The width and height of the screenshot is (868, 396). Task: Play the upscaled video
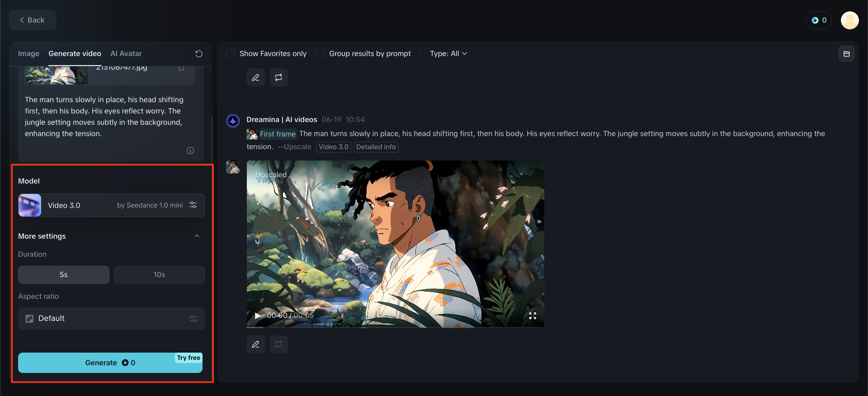point(258,316)
